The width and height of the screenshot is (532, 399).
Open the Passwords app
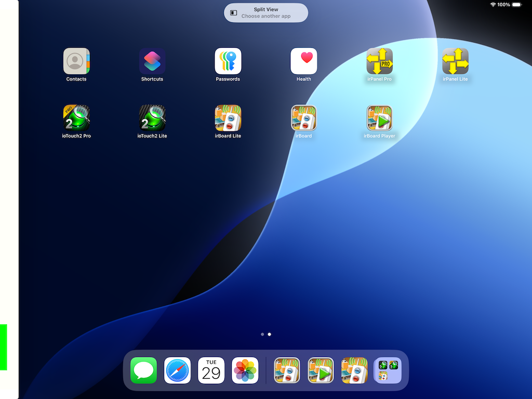pos(228,61)
